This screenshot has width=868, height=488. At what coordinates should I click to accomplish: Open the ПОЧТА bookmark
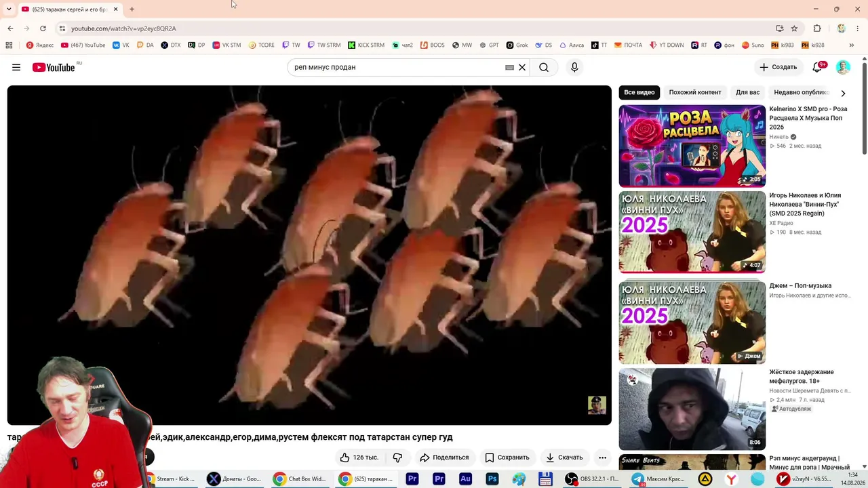(x=629, y=45)
